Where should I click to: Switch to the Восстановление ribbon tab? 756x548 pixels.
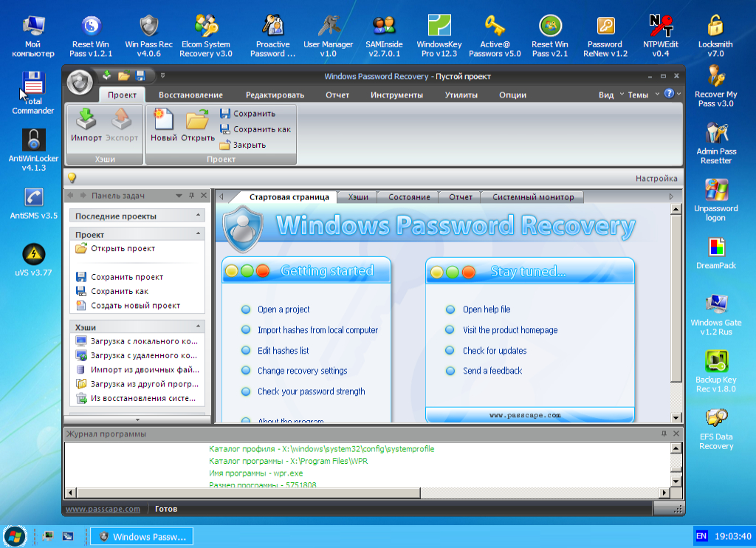tap(191, 95)
